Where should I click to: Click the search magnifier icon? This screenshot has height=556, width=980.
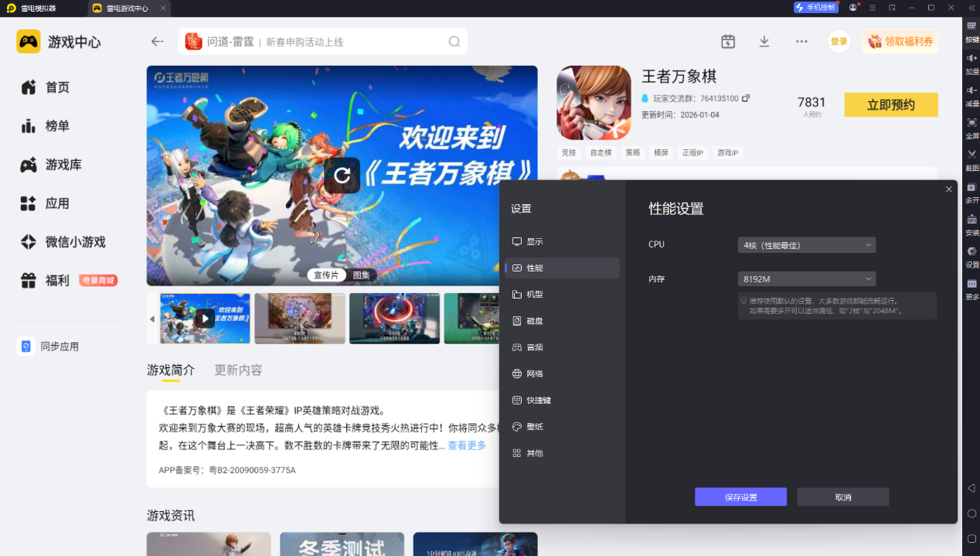point(454,42)
